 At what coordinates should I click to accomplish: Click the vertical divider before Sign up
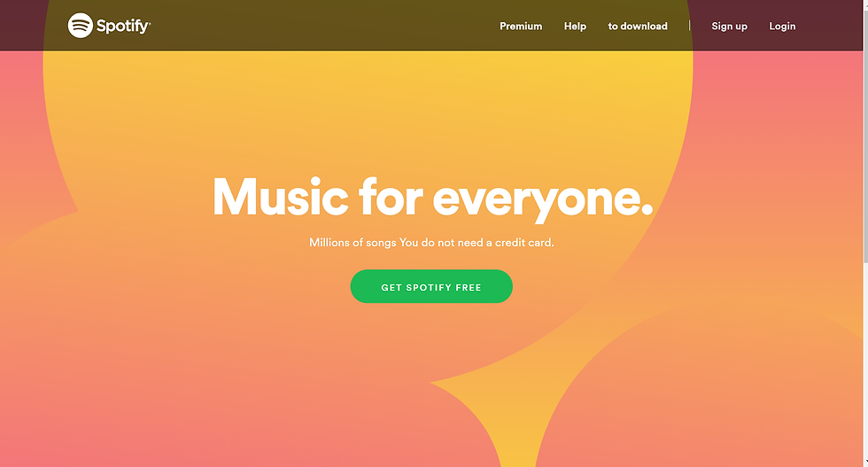689,26
